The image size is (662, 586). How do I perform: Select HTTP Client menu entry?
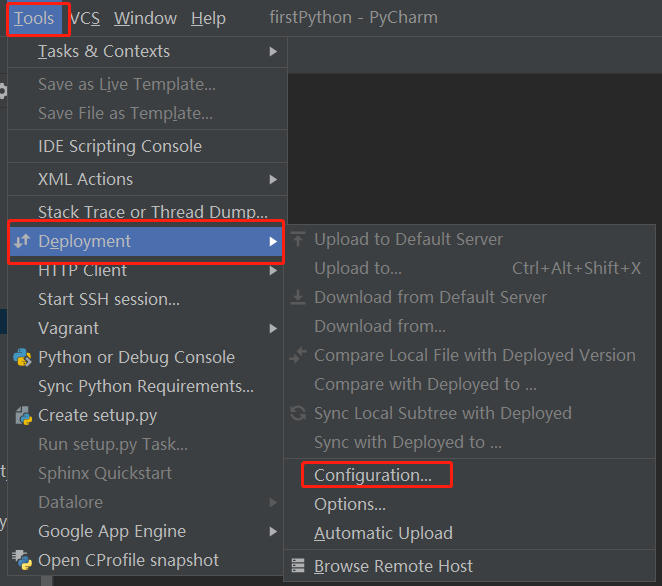[x=146, y=271]
